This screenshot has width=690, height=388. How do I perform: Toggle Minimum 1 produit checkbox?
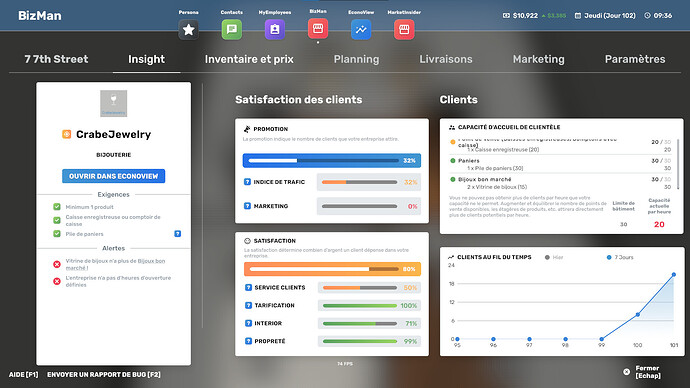click(57, 207)
